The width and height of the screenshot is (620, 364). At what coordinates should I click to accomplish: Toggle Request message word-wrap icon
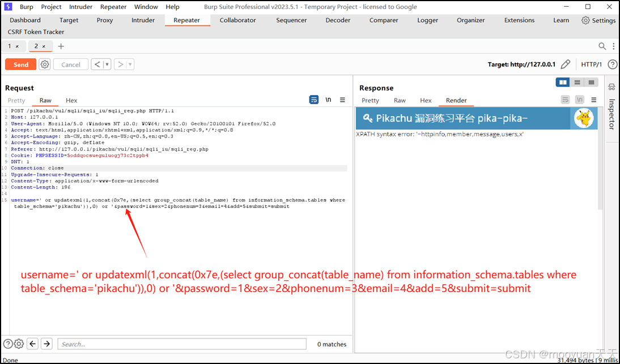click(313, 100)
